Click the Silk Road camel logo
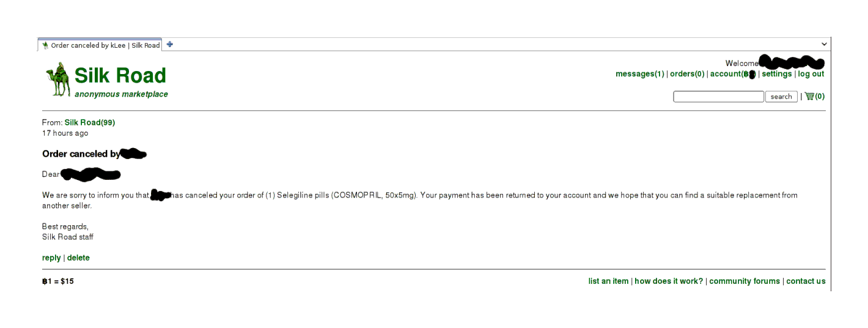 [58, 80]
